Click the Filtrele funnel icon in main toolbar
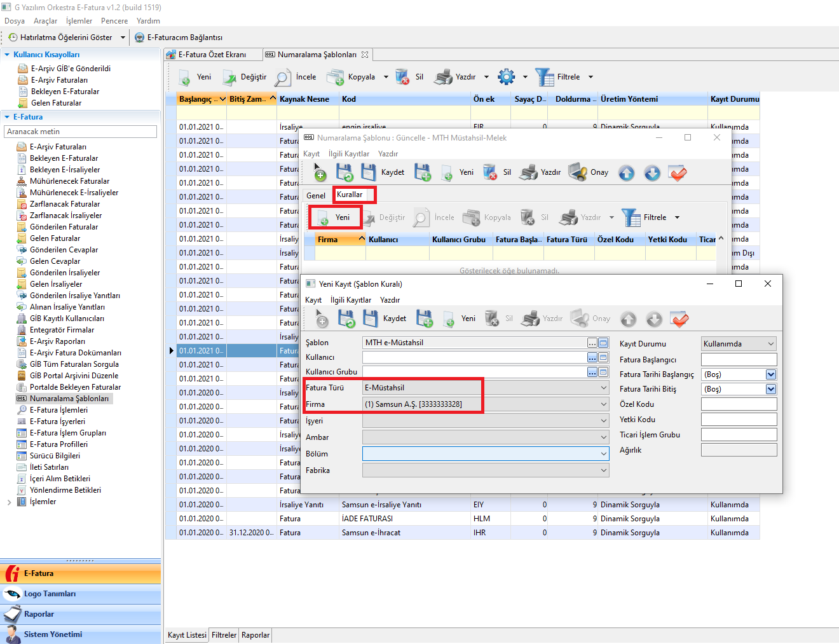 pos(545,77)
